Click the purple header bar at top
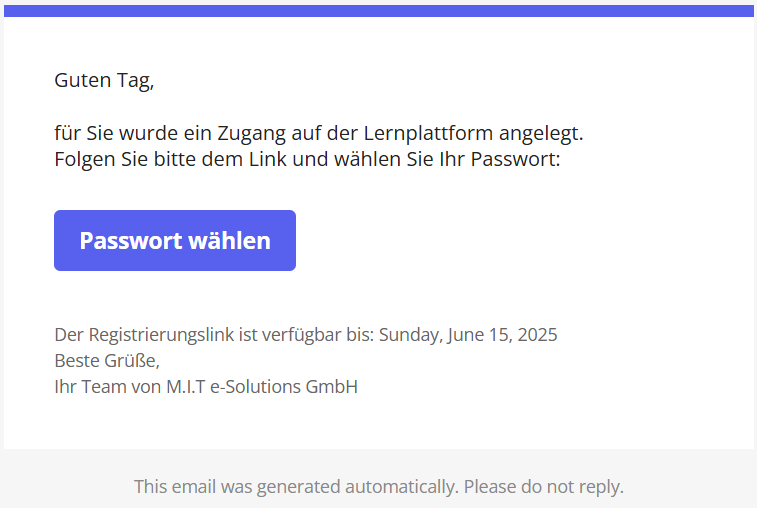Viewport: 757px width, 508px height. pyautogui.click(x=378, y=11)
